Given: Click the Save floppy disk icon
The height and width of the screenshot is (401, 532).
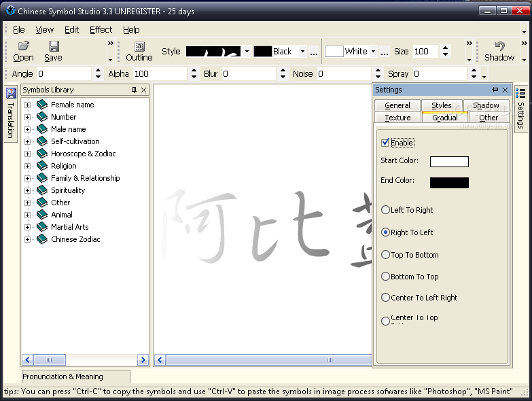Looking at the screenshot, I should point(54,46).
